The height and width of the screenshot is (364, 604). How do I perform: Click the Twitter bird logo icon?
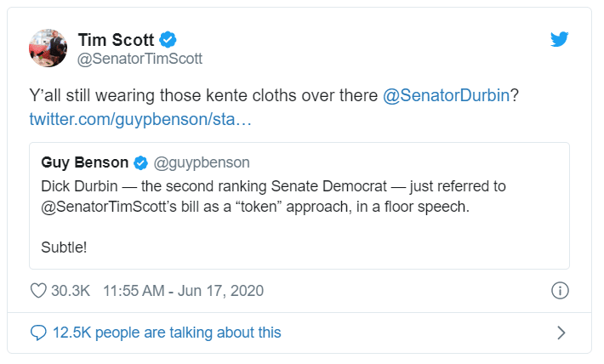point(559,39)
